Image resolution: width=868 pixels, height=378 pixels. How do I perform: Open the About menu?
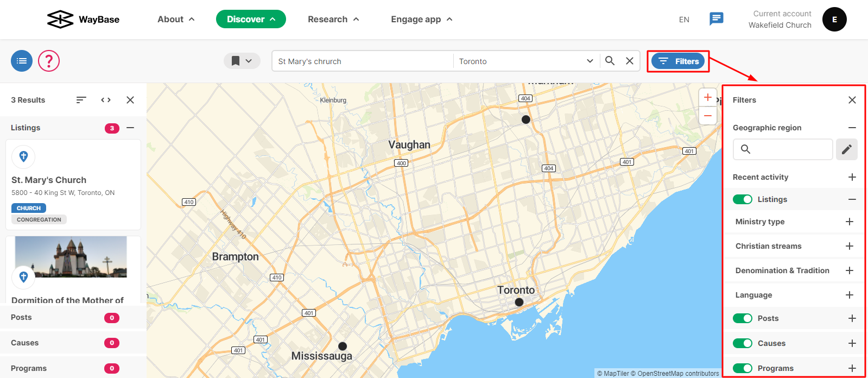coord(176,19)
